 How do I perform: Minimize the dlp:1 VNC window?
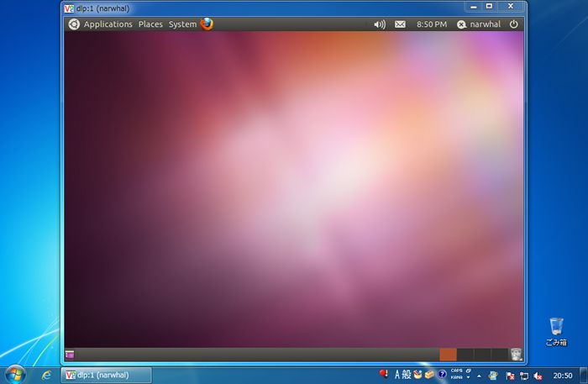coord(474,7)
